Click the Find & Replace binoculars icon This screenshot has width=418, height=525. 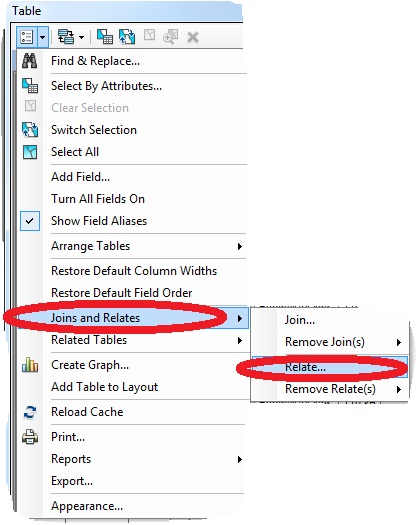pos(30,61)
